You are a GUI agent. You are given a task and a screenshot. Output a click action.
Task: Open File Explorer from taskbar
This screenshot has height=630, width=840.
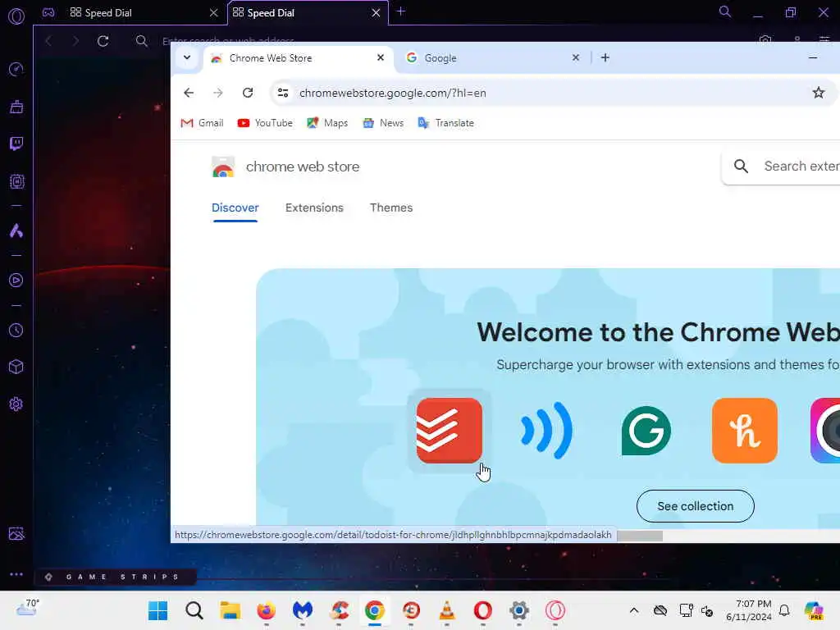231,610
